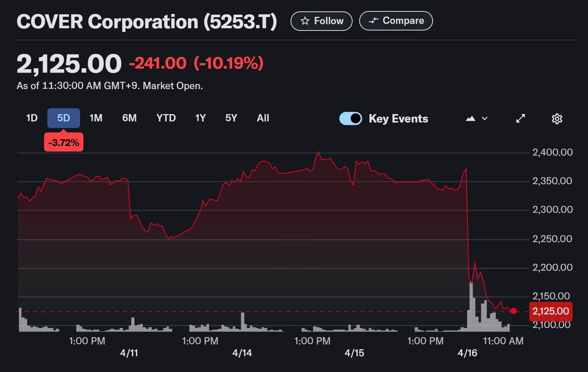Select the YTD range

pyautogui.click(x=166, y=118)
